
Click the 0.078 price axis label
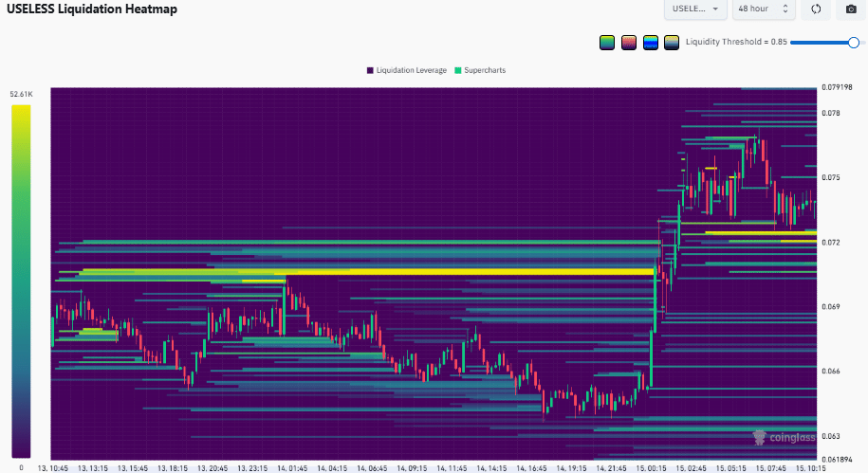click(x=831, y=113)
